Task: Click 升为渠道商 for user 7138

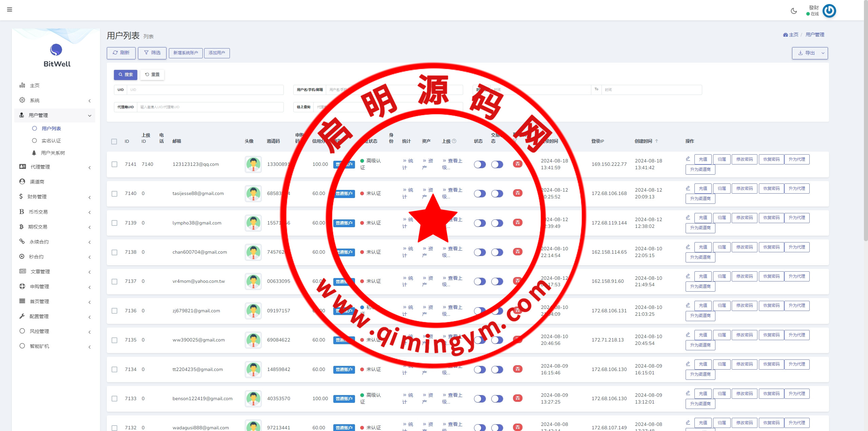Action: pyautogui.click(x=700, y=257)
